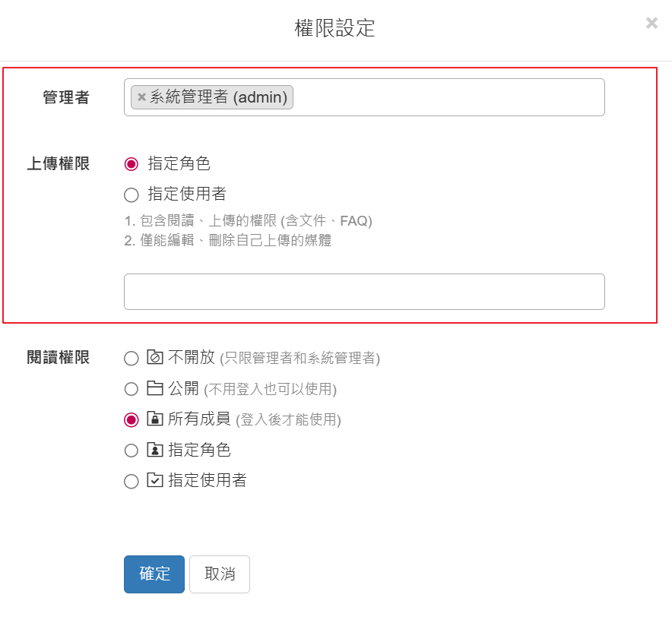Viewport: 672px width, 623px height.
Task: Click the 確定 button to confirm
Action: pos(154,574)
